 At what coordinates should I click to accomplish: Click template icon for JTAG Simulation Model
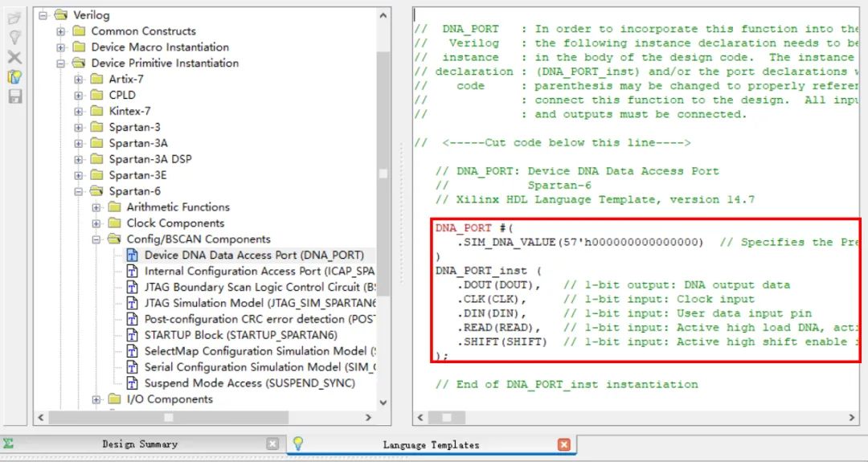pos(132,303)
